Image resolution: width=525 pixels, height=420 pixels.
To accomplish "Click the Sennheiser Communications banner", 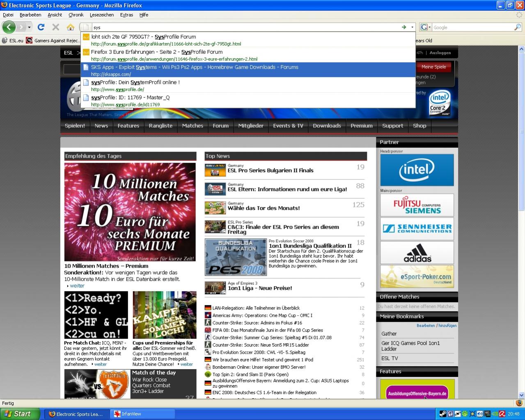I will 417,229.
